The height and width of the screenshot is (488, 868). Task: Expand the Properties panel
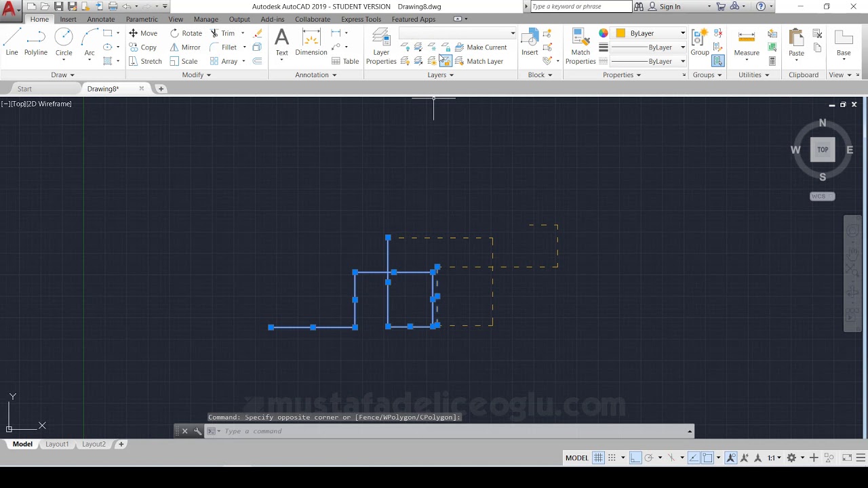[x=622, y=75]
